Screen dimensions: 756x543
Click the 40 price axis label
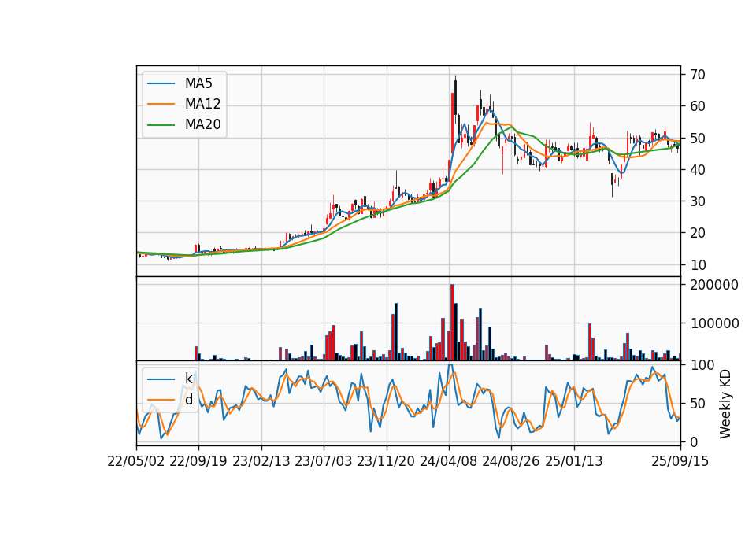(x=698, y=170)
